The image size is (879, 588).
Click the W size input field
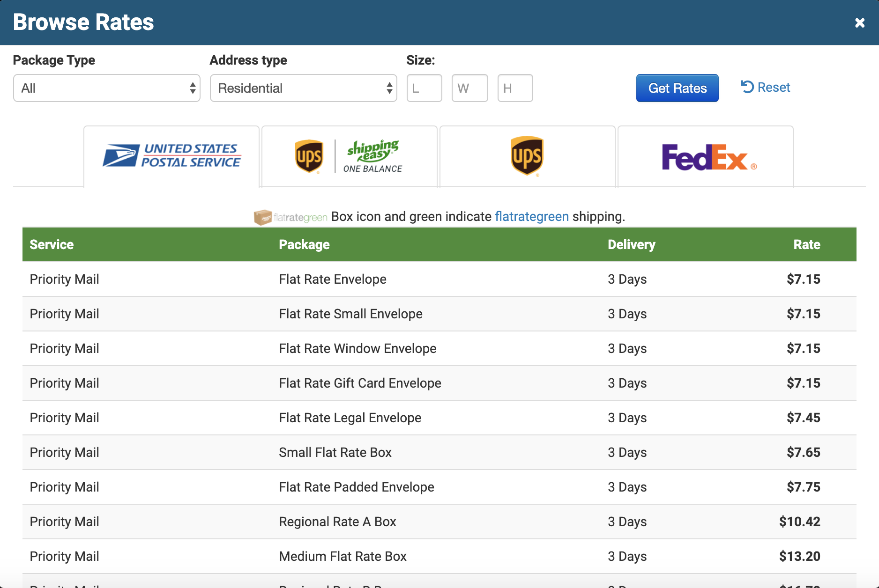click(469, 88)
